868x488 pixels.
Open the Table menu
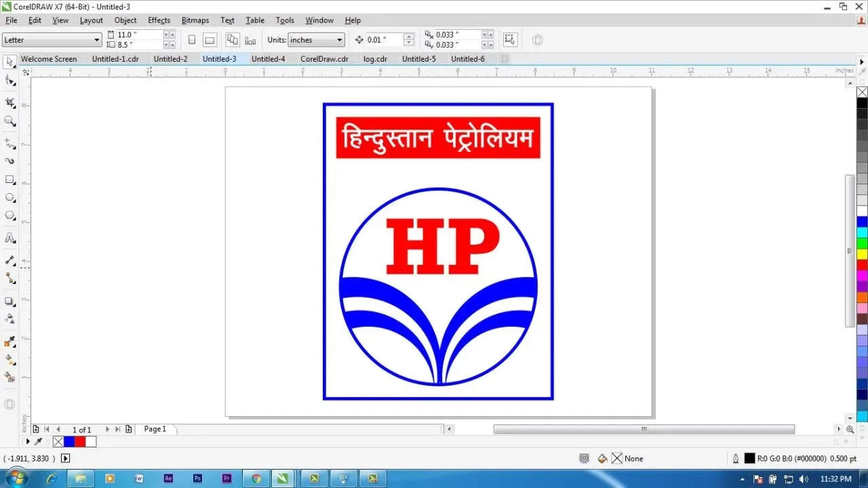point(255,20)
